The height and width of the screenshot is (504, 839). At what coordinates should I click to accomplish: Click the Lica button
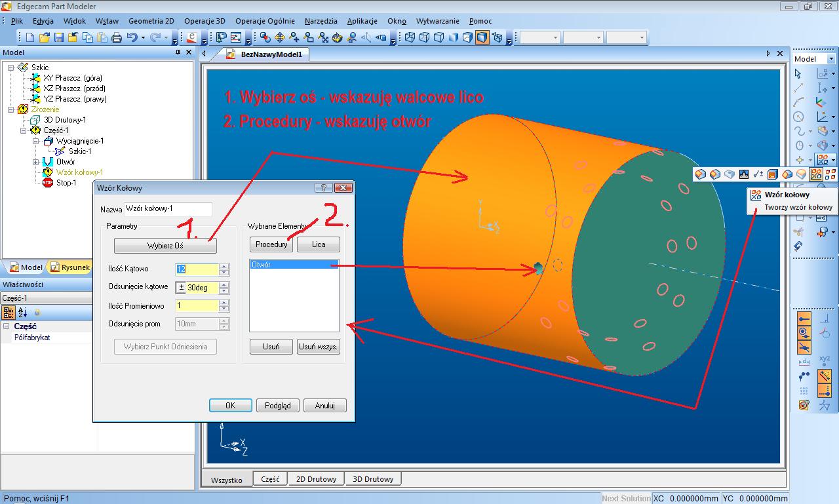tap(319, 244)
